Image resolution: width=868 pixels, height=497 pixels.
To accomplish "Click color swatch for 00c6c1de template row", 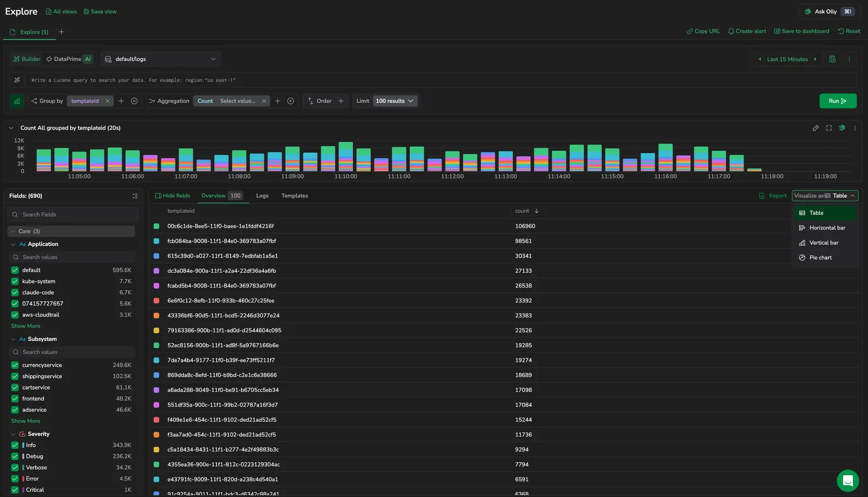I will 156,226.
